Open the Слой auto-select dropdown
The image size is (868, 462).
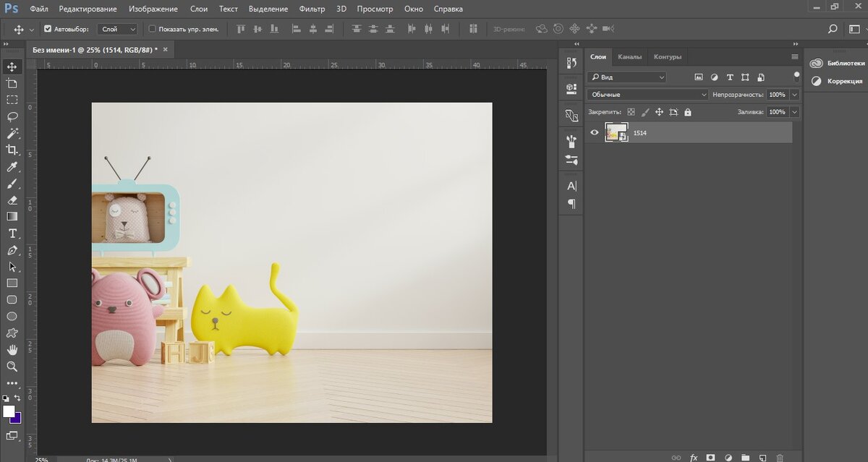point(119,29)
